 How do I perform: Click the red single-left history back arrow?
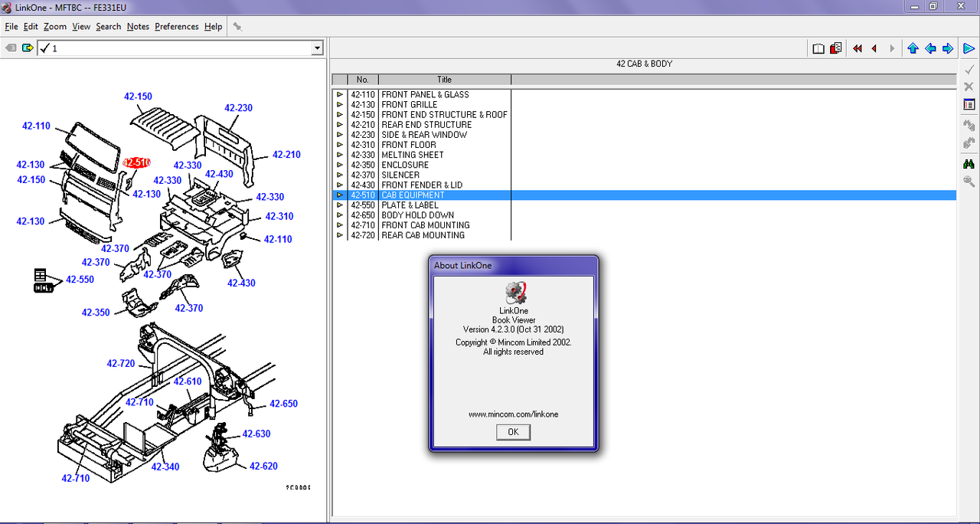tap(874, 48)
